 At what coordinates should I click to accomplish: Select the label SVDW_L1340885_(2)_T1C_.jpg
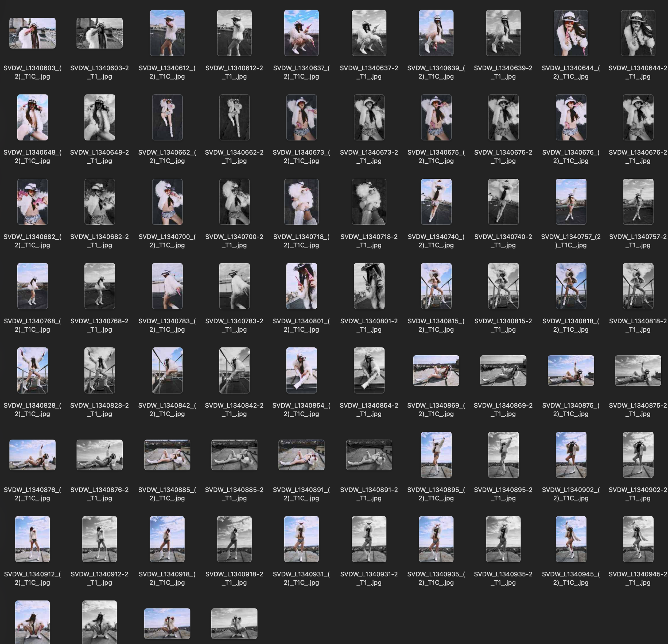pyautogui.click(x=167, y=494)
